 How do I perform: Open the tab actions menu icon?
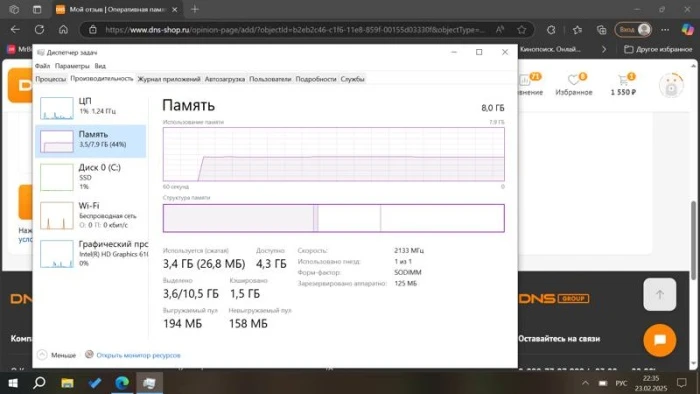coord(37,9)
